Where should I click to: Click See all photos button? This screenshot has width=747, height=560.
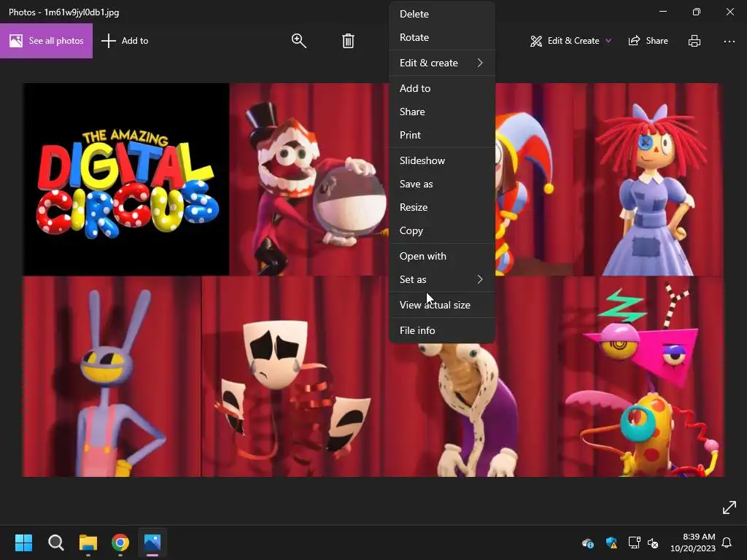coord(46,41)
